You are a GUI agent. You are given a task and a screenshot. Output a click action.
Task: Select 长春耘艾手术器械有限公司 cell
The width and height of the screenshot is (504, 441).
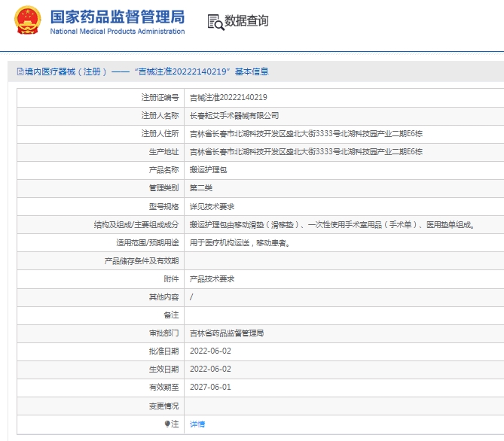click(234, 116)
